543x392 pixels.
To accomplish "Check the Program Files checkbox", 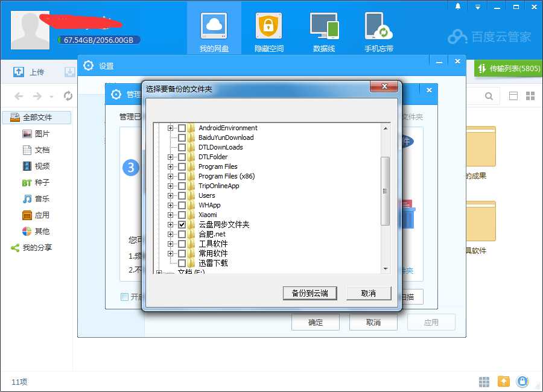I will click(x=182, y=166).
